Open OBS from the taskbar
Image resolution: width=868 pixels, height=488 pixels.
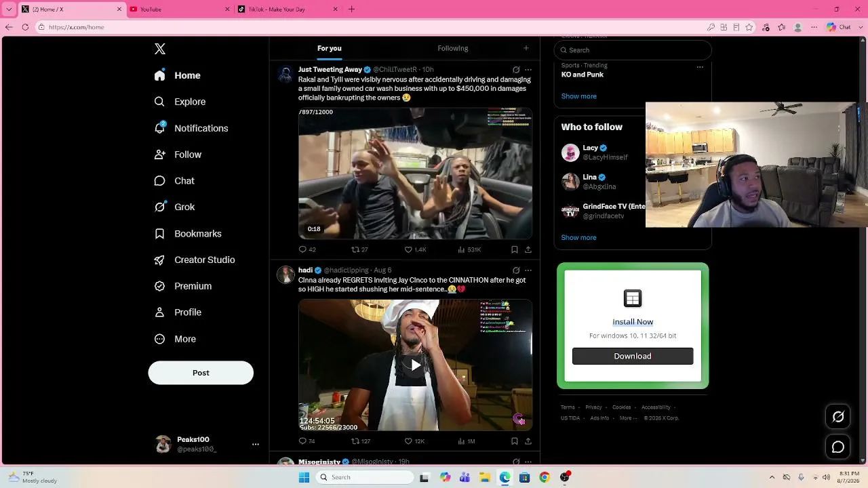[565, 477]
